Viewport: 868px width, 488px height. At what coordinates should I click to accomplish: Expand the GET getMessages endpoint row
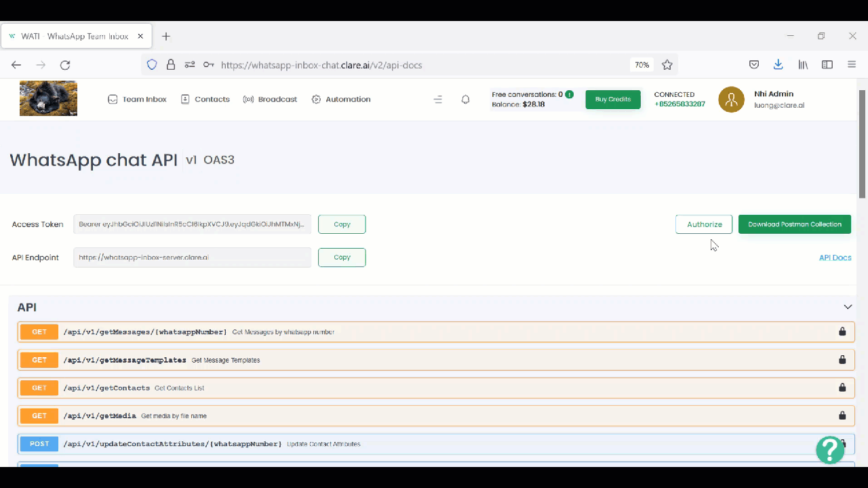(x=436, y=332)
